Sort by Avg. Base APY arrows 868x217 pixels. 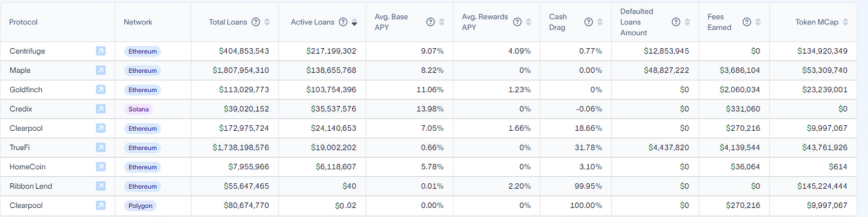click(x=442, y=22)
